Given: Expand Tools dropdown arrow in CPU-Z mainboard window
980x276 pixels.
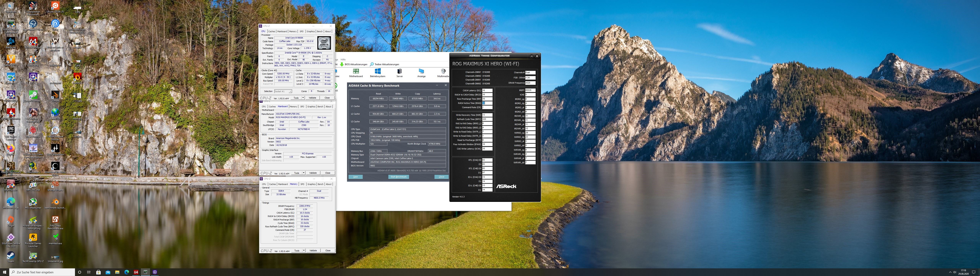Looking at the screenshot, I should pyautogui.click(x=304, y=173).
